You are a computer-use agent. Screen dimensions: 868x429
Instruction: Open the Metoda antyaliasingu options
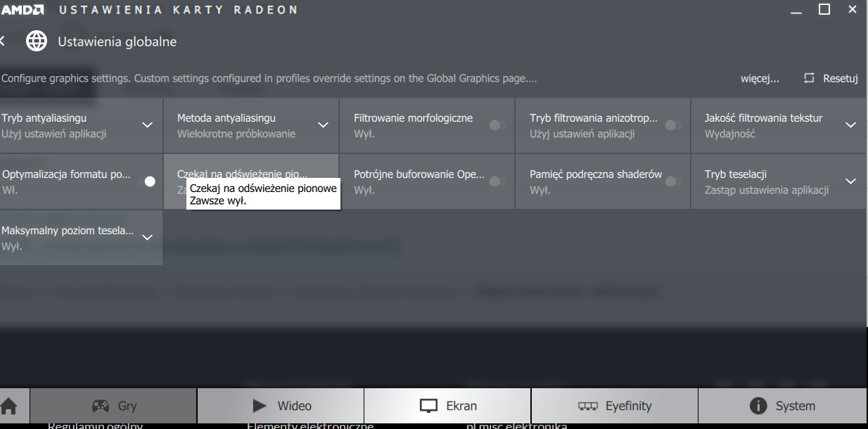(324, 124)
